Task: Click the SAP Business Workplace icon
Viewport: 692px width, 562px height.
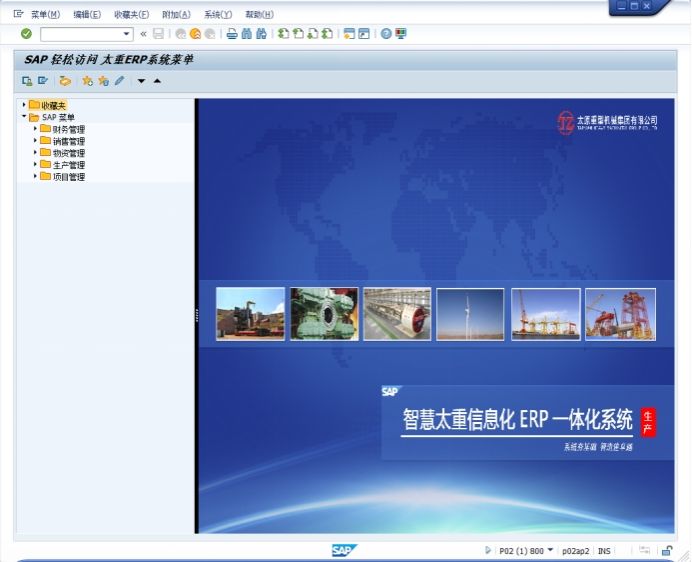Action: pyautogui.click(x=65, y=81)
